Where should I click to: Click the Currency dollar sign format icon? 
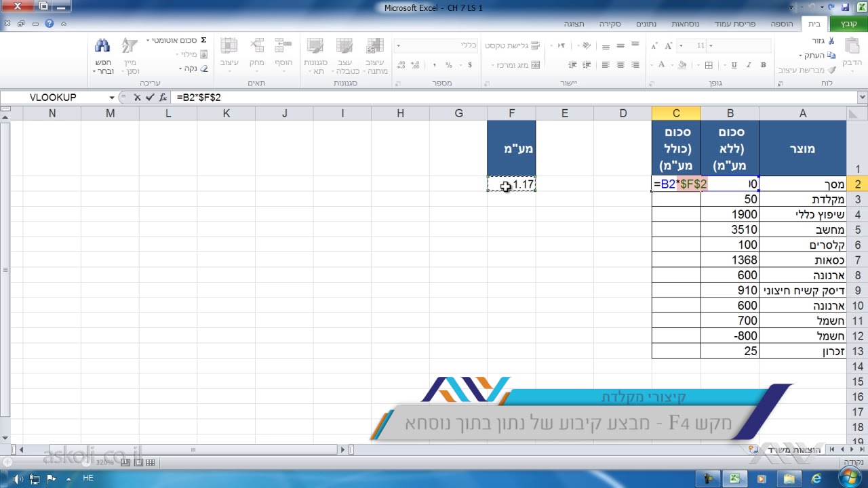click(x=470, y=65)
